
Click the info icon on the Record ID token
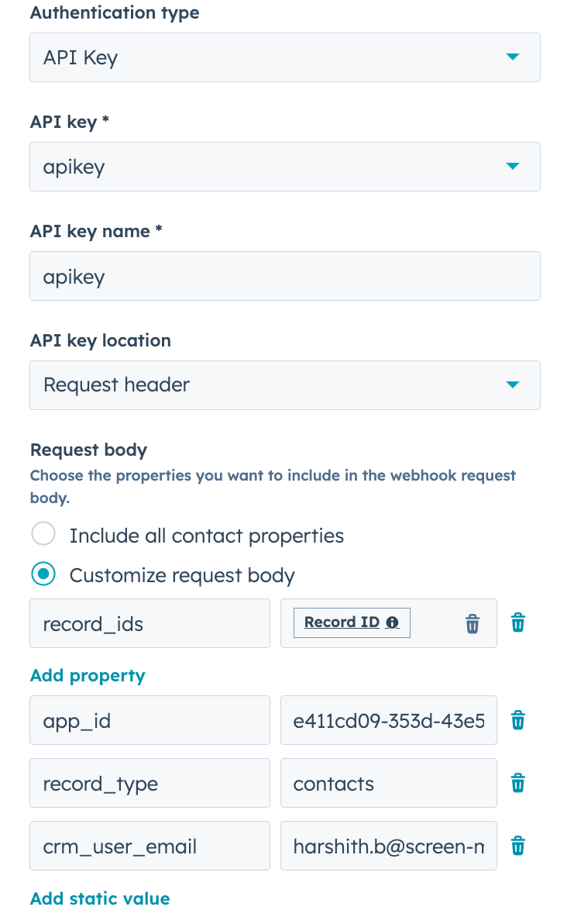392,622
